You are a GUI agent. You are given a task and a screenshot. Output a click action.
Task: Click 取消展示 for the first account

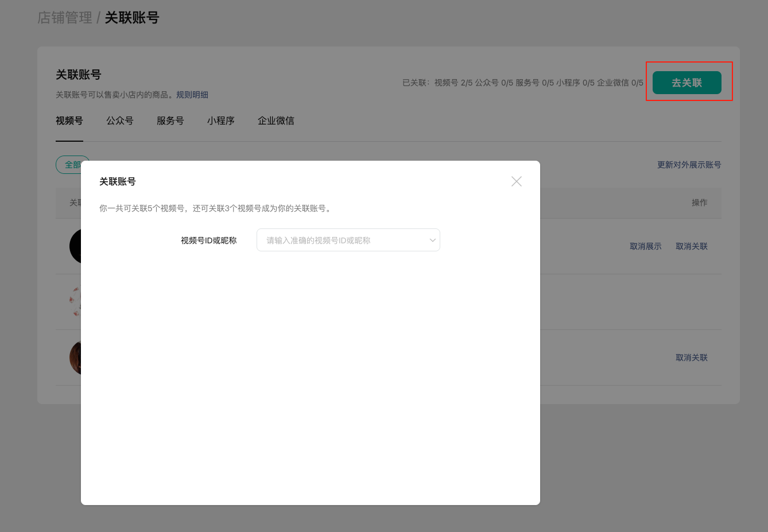[645, 246]
